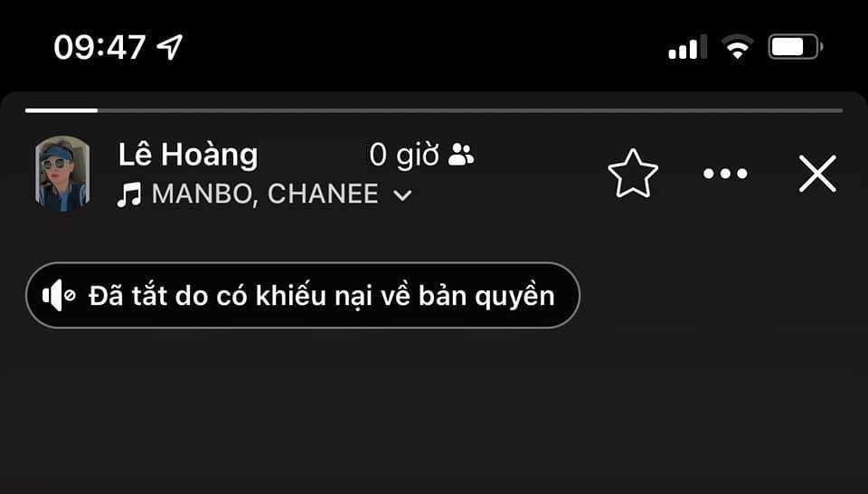Expand the MANBO, CHANEE music chevron
Screen dimensions: 868x494
coord(402,195)
